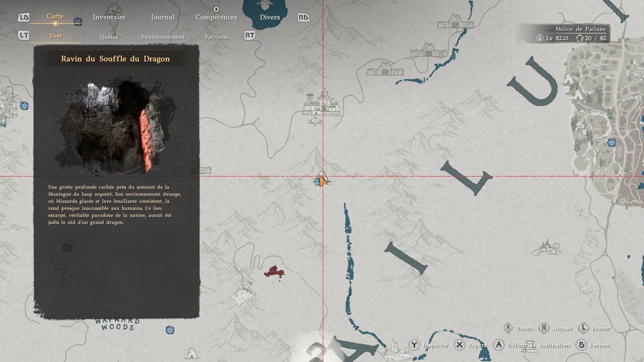Select the red dungeon map marker

(274, 271)
